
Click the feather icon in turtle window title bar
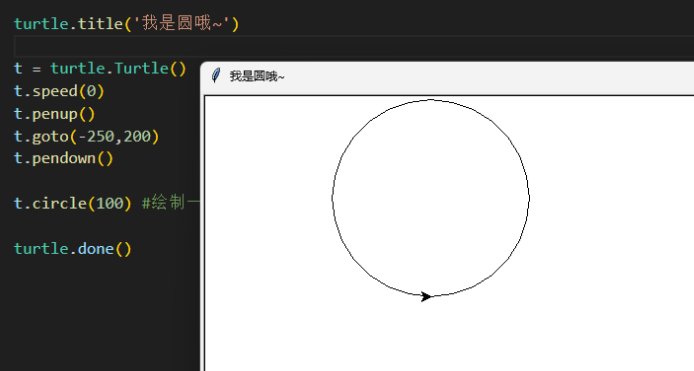pos(216,76)
